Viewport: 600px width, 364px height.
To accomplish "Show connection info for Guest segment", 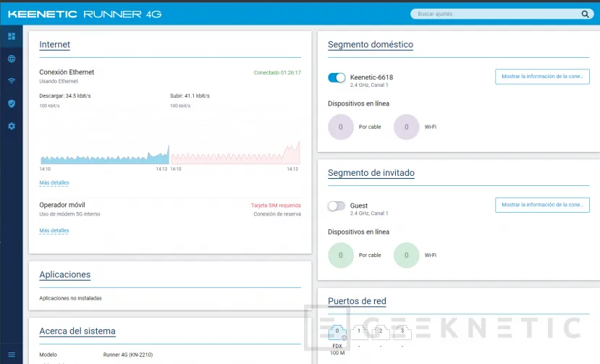I will tap(542, 205).
